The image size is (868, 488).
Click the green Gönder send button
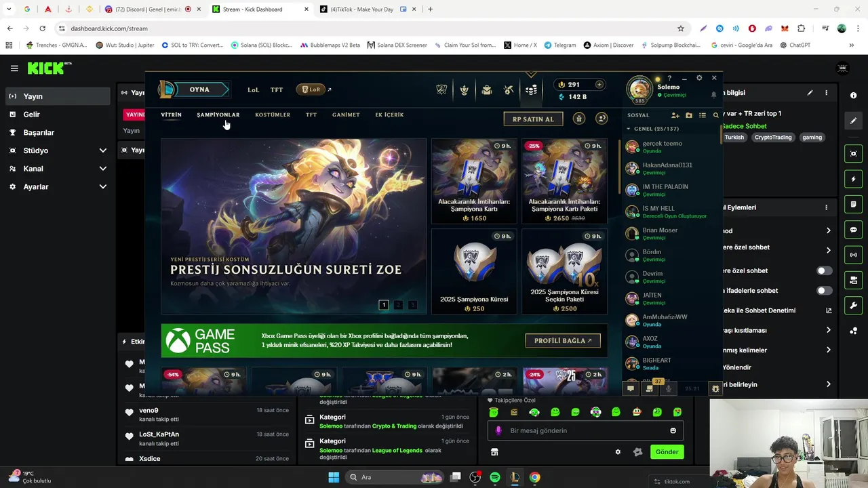click(x=667, y=452)
